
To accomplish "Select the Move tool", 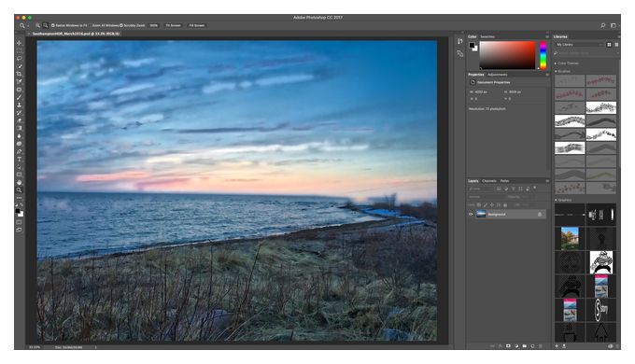I will [19, 43].
